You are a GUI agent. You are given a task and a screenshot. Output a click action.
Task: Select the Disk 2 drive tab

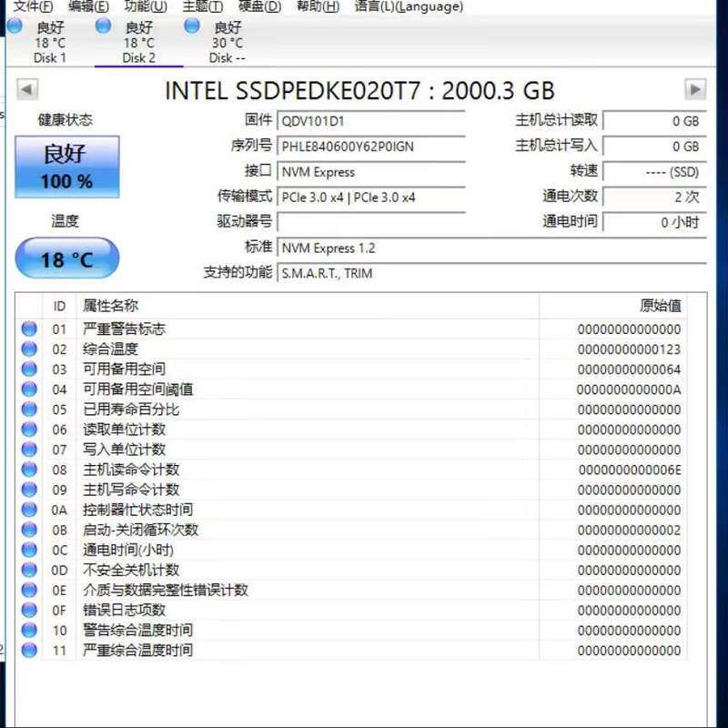coord(138,43)
